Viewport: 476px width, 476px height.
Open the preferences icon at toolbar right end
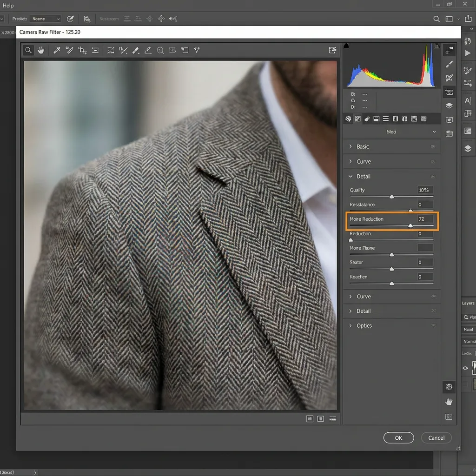click(332, 50)
